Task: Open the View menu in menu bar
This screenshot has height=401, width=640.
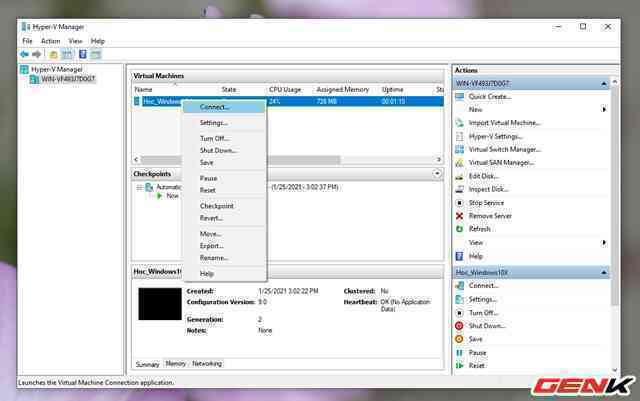Action: tap(76, 41)
